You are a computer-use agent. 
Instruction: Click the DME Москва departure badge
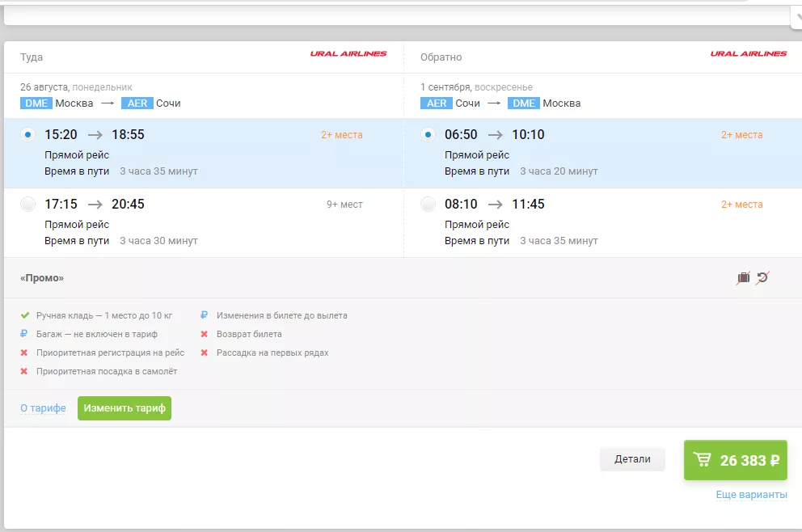tap(37, 103)
